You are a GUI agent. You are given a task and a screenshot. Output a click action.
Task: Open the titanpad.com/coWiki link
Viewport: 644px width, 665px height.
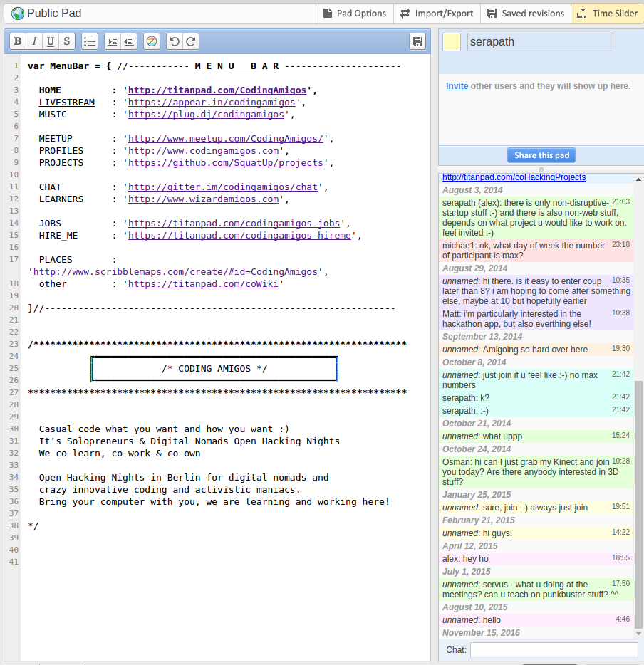[203, 283]
